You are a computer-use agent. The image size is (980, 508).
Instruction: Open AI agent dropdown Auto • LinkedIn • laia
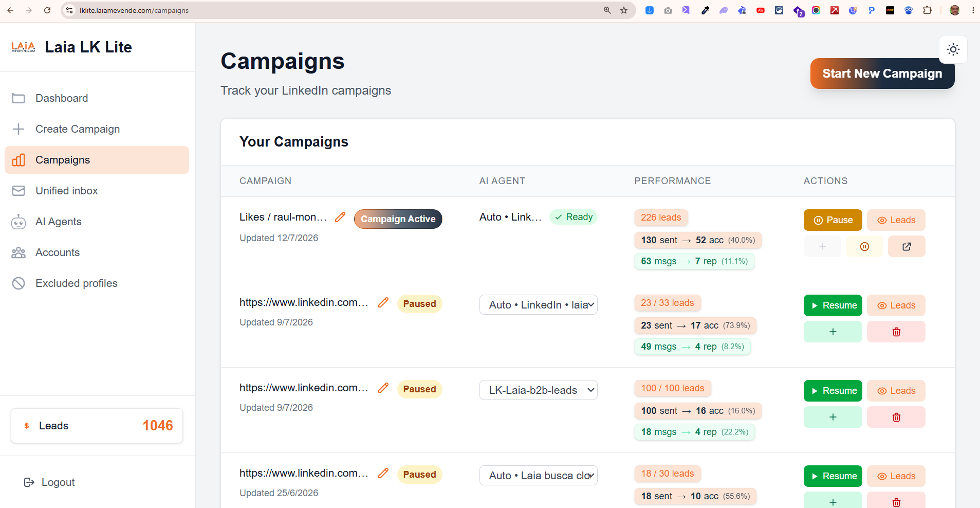tap(539, 305)
